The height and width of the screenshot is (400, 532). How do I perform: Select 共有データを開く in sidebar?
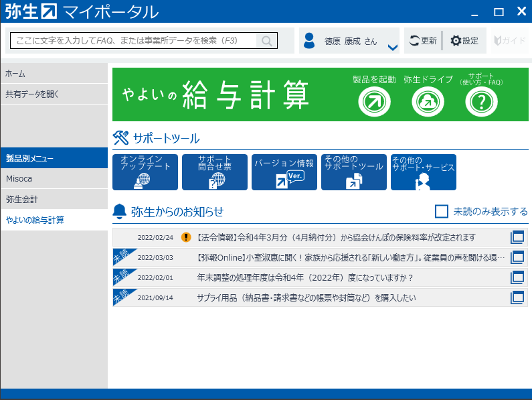(x=54, y=94)
